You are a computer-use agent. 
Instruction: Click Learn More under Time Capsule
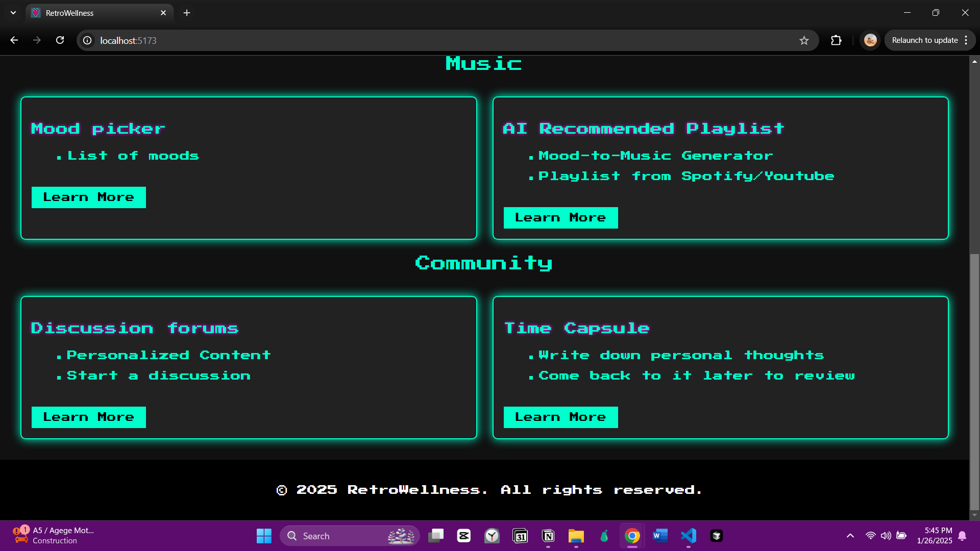[x=560, y=417]
